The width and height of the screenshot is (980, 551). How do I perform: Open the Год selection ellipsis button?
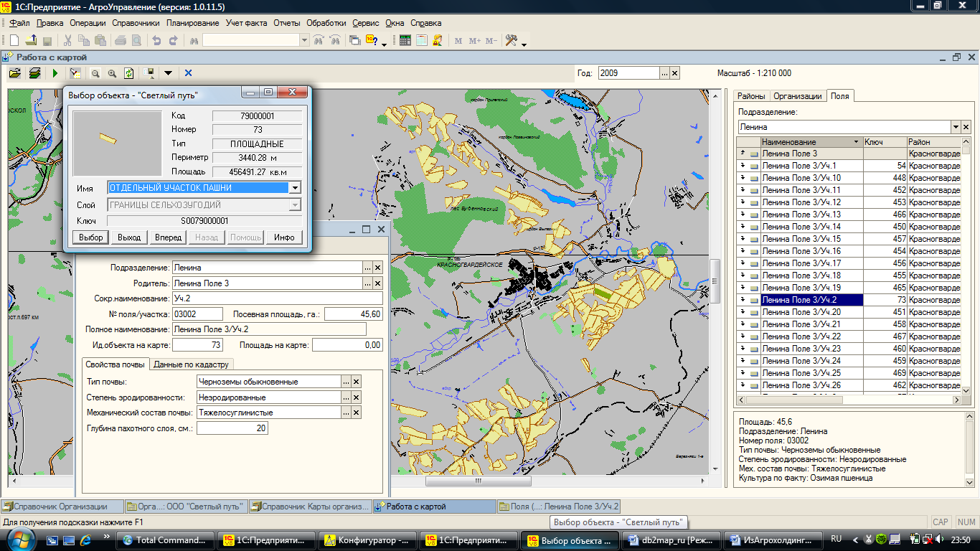(664, 73)
